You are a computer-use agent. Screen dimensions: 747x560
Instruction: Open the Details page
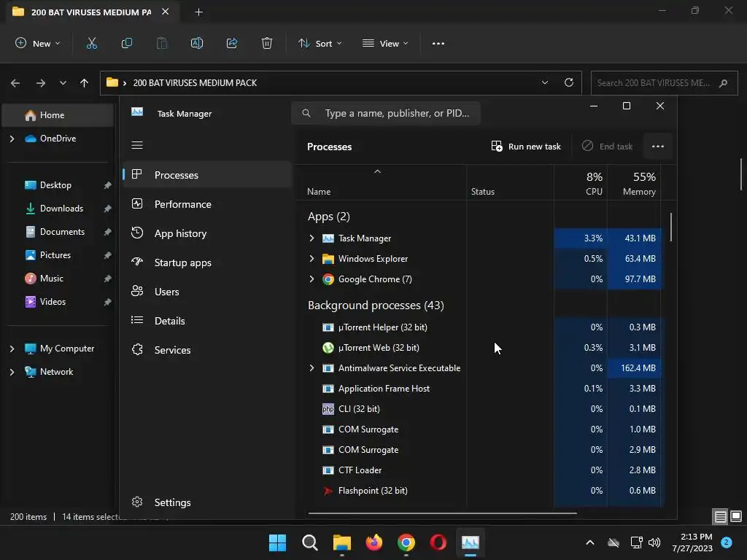207,321
